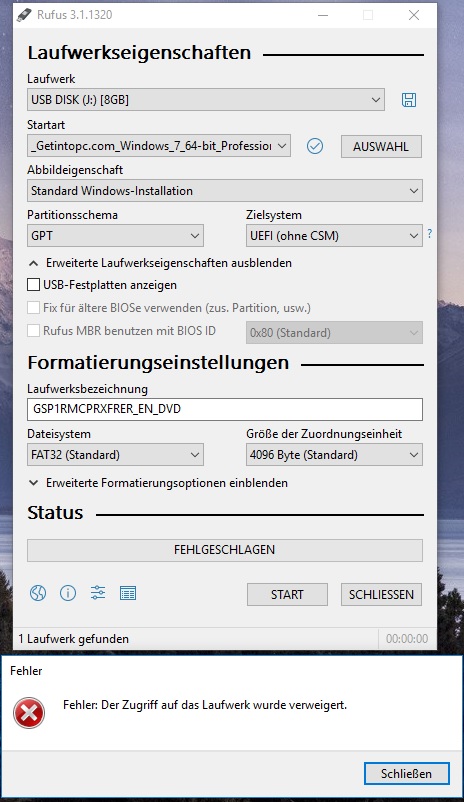
Task: Open the Abbildeigenschaft dropdown
Action: click(225, 191)
